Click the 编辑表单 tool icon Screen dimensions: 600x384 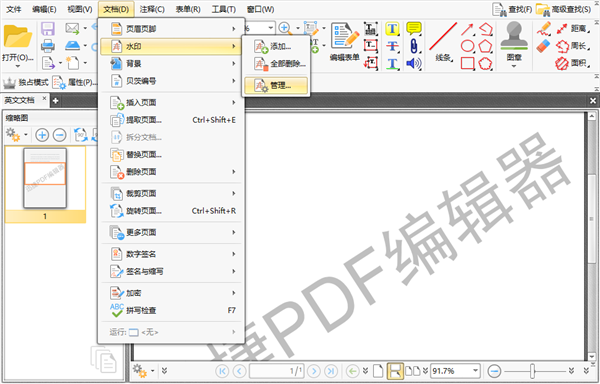(x=345, y=42)
